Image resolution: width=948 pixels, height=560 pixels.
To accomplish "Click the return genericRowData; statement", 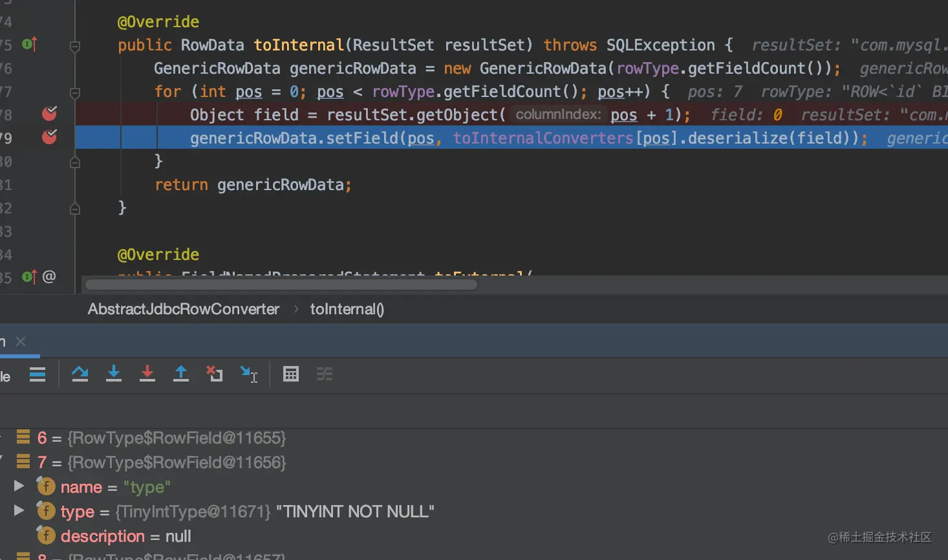I will click(x=253, y=185).
